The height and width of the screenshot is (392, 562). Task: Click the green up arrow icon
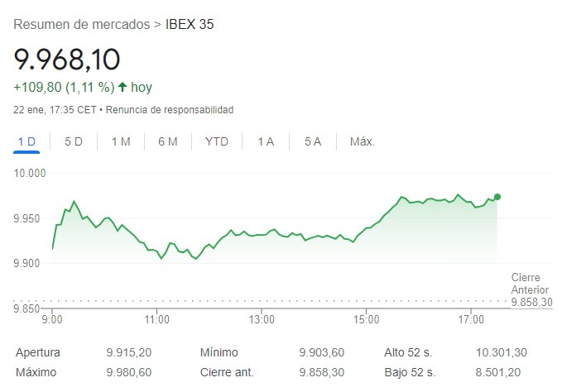[122, 87]
